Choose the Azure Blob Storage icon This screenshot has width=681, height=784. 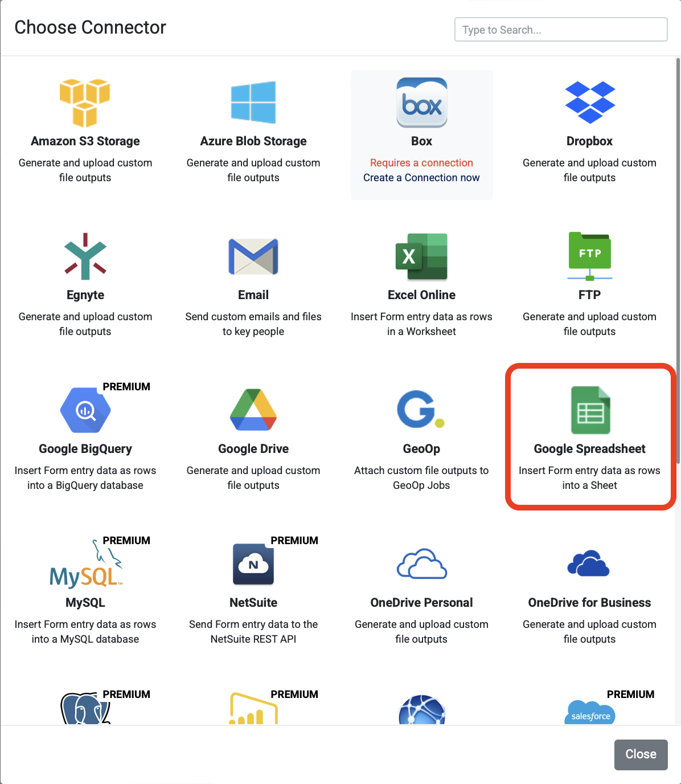click(x=253, y=103)
